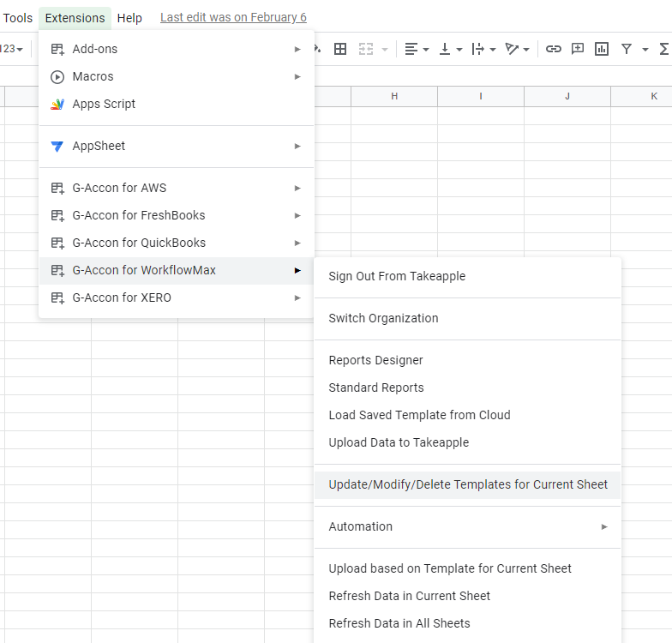Open G-Accon for FreshBooks submenu
Screen dimensions: 672x643
tap(177, 216)
